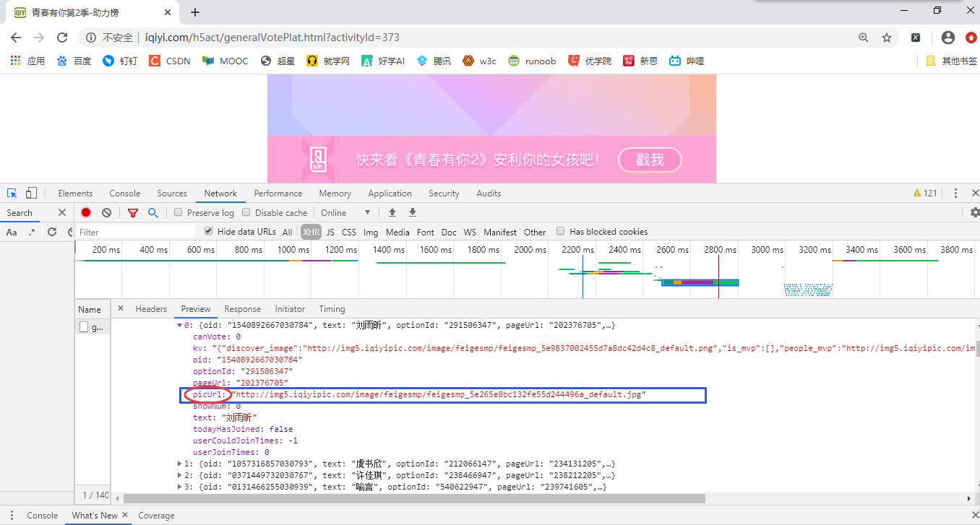
Task: Select the XHR request type filter
Action: click(311, 232)
